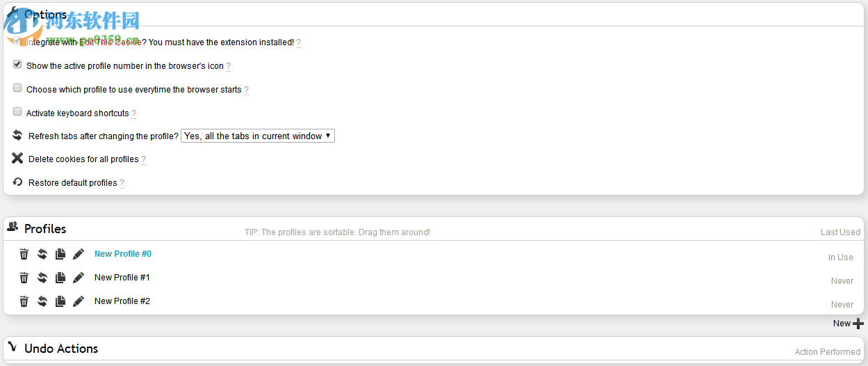Duplicate New Profile #2 with copy icon
Screen dimensions: 868x366
pyautogui.click(x=60, y=302)
